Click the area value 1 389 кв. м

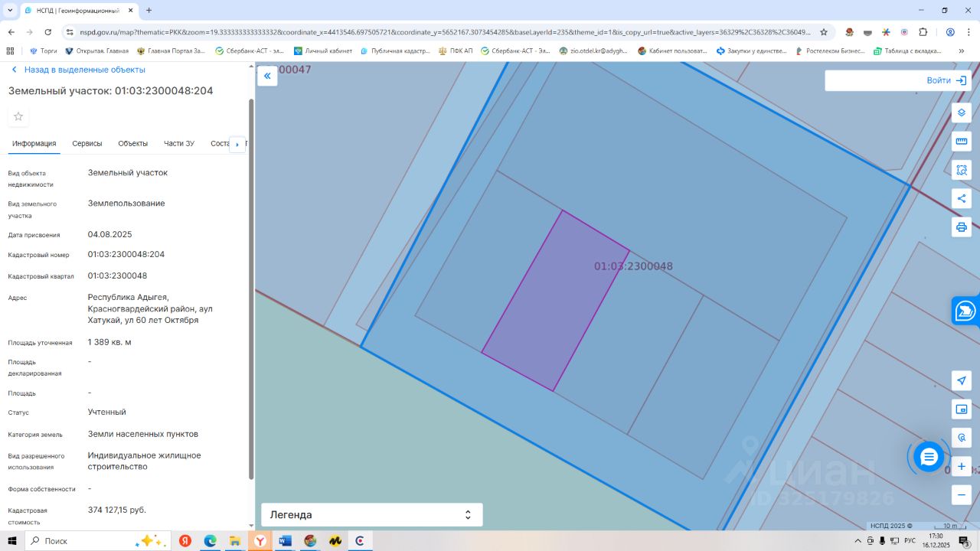109,342
